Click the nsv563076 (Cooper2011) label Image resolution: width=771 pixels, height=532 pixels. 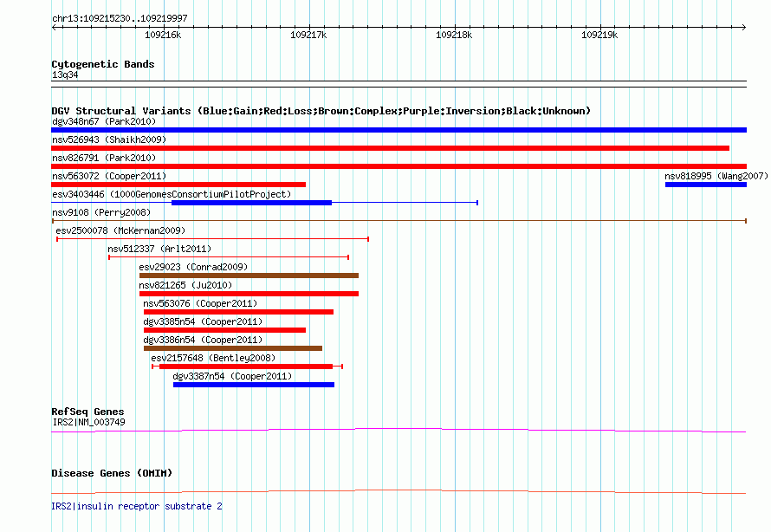[x=200, y=303]
